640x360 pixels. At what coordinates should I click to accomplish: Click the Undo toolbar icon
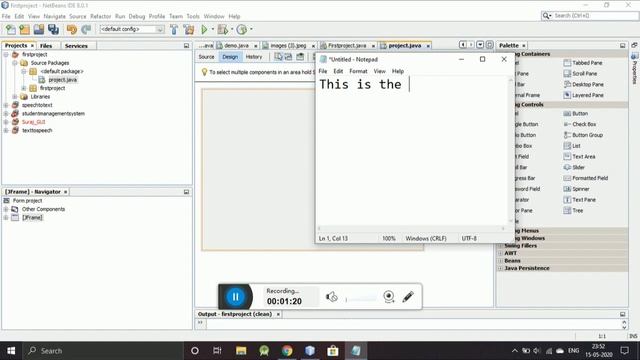point(72,29)
